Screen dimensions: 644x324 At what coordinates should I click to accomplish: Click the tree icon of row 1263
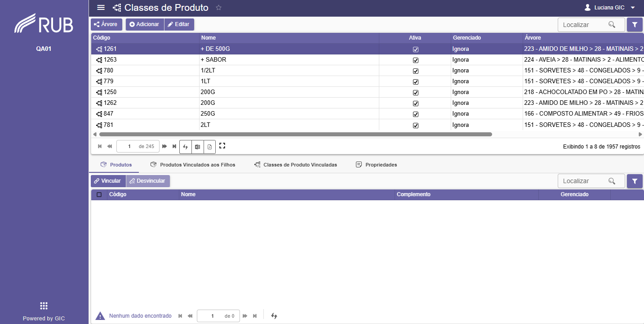pyautogui.click(x=99, y=60)
